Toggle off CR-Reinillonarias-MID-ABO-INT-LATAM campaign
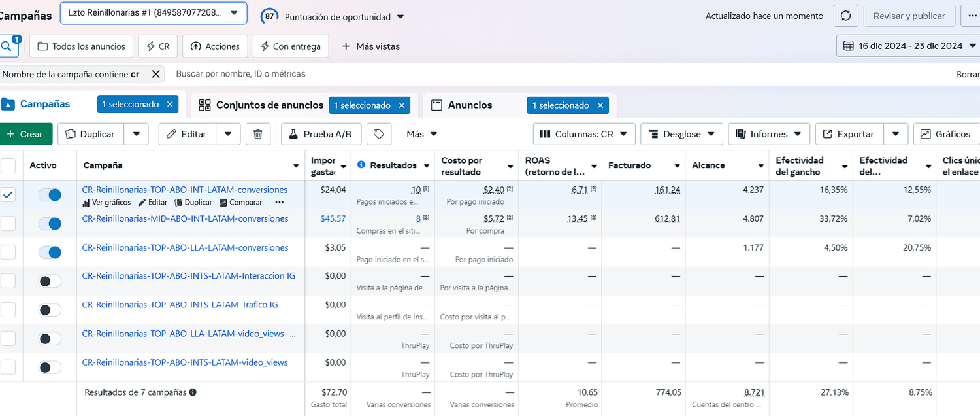Image resolution: width=980 pixels, height=416 pixels. (x=50, y=224)
